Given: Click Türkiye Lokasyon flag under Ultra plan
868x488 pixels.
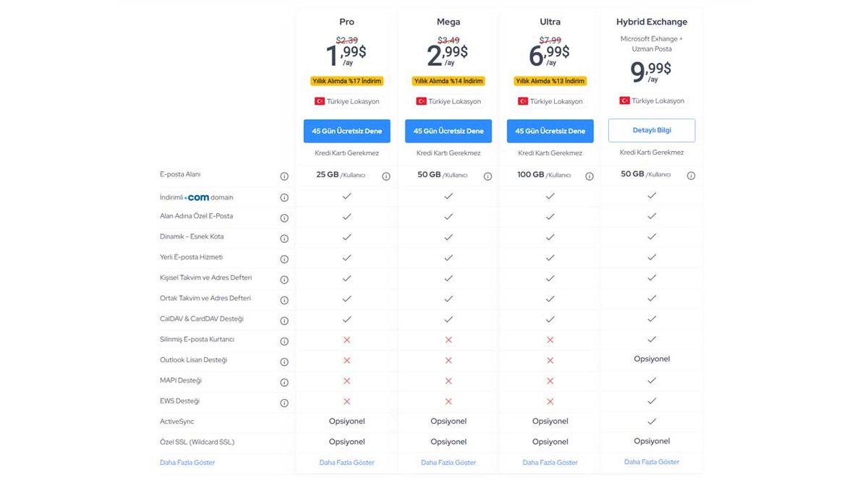Looking at the screenshot, I should (522, 101).
